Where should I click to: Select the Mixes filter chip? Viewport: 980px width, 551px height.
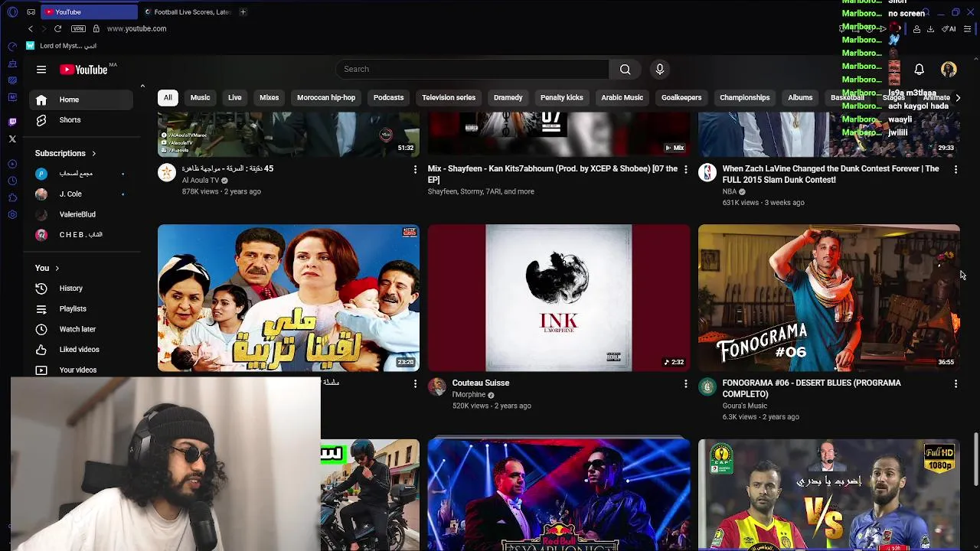[x=269, y=98]
